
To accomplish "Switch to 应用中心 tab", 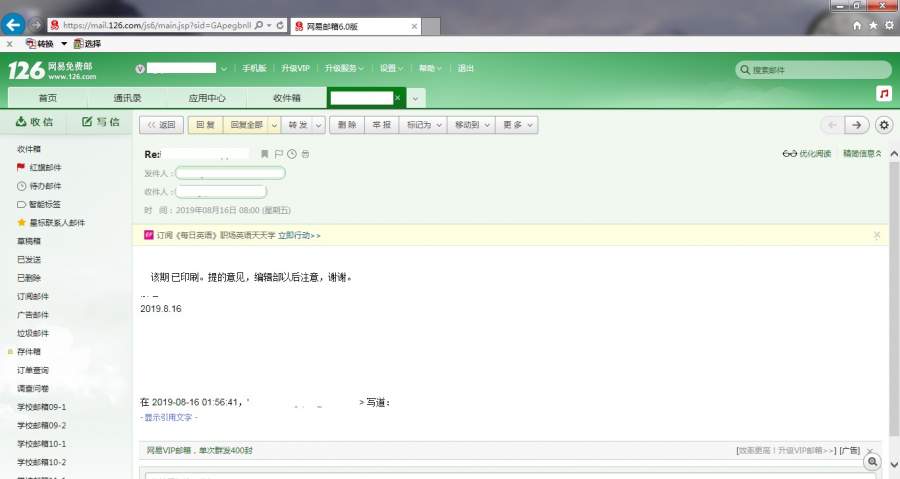I will tap(207, 98).
